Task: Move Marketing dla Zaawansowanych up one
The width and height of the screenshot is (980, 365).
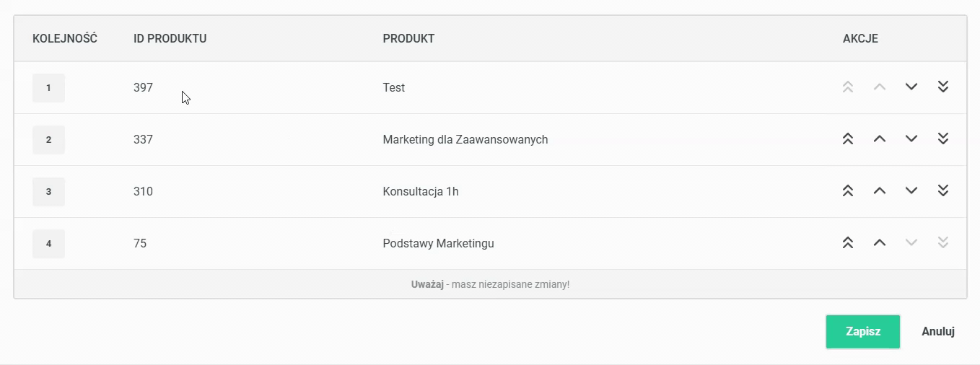Action: point(879,138)
